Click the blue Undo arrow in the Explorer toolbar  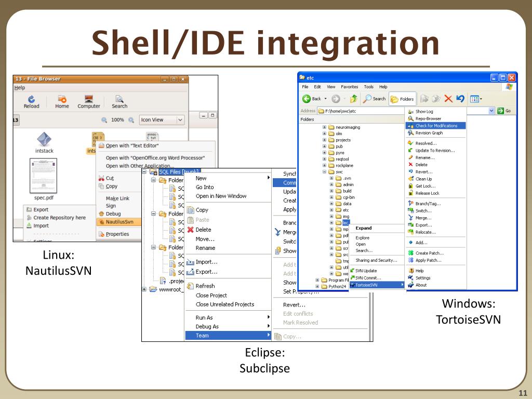[460, 99]
